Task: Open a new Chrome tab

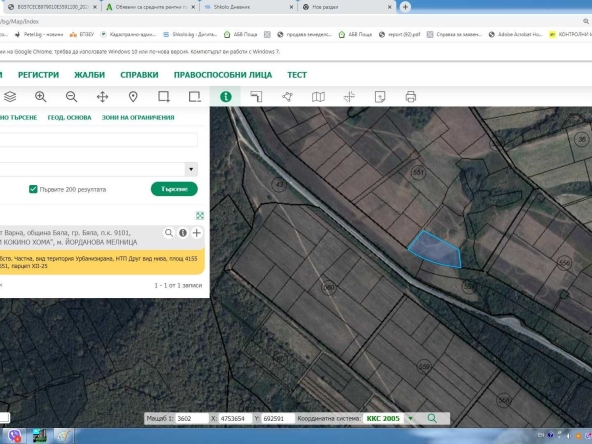Action: tap(405, 7)
